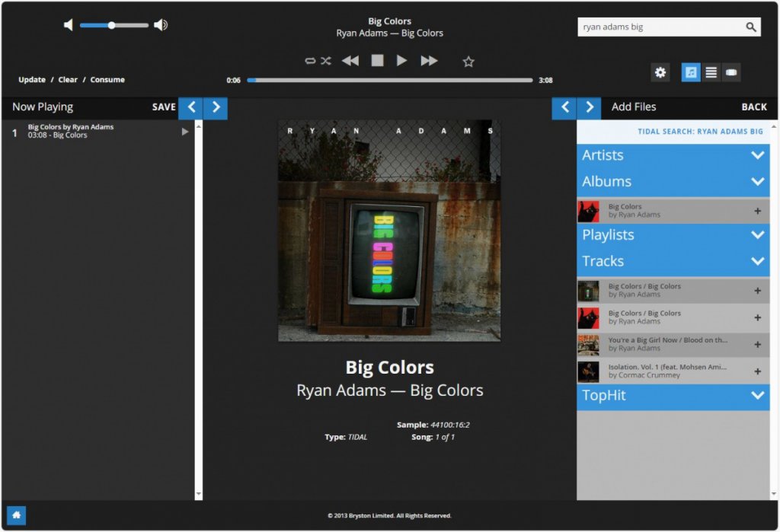Switch to compact bar view icon

click(731, 72)
